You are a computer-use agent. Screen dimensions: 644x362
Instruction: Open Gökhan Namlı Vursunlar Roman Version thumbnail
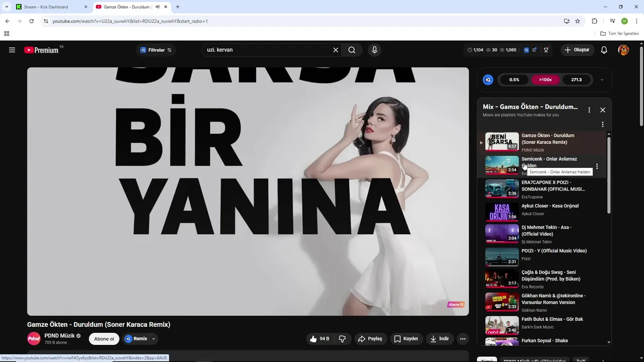pos(502,302)
